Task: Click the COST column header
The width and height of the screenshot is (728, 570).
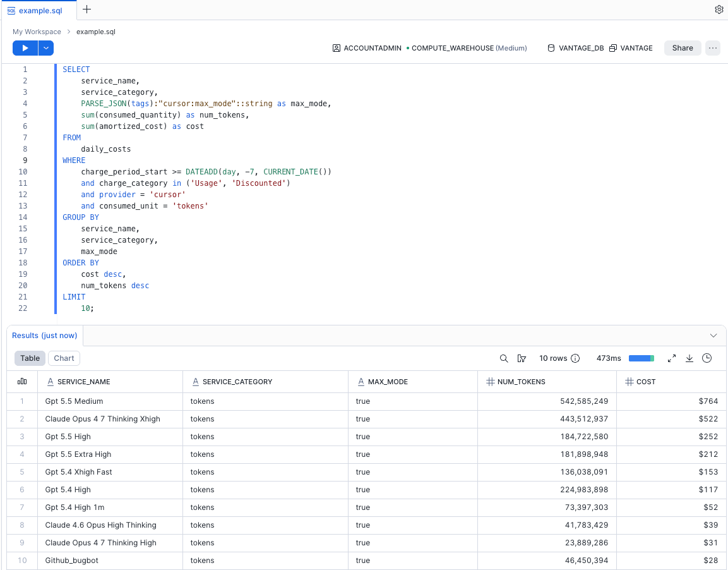Action: (x=671, y=382)
